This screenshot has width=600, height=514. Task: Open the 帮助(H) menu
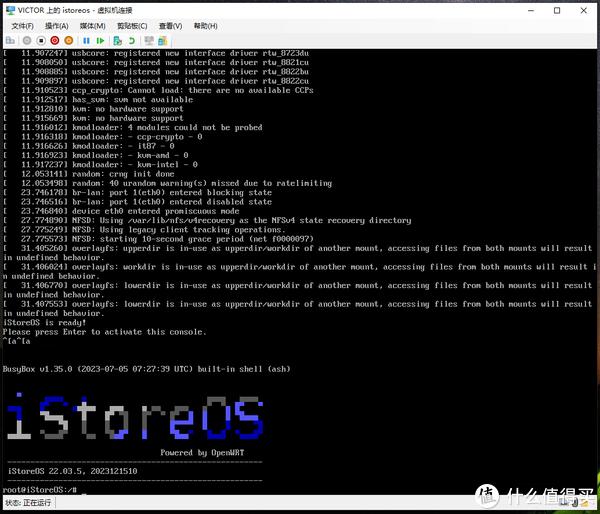tap(205, 26)
